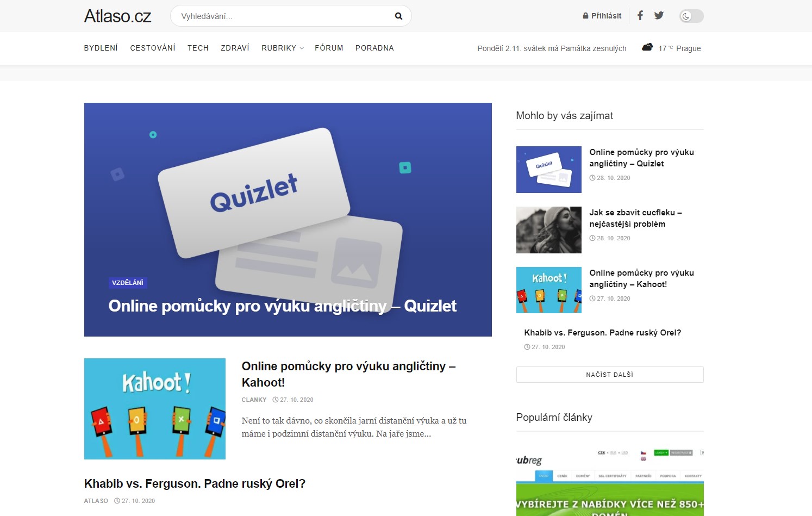Toggle dark mode switch
This screenshot has height=516, width=812.
pos(691,16)
